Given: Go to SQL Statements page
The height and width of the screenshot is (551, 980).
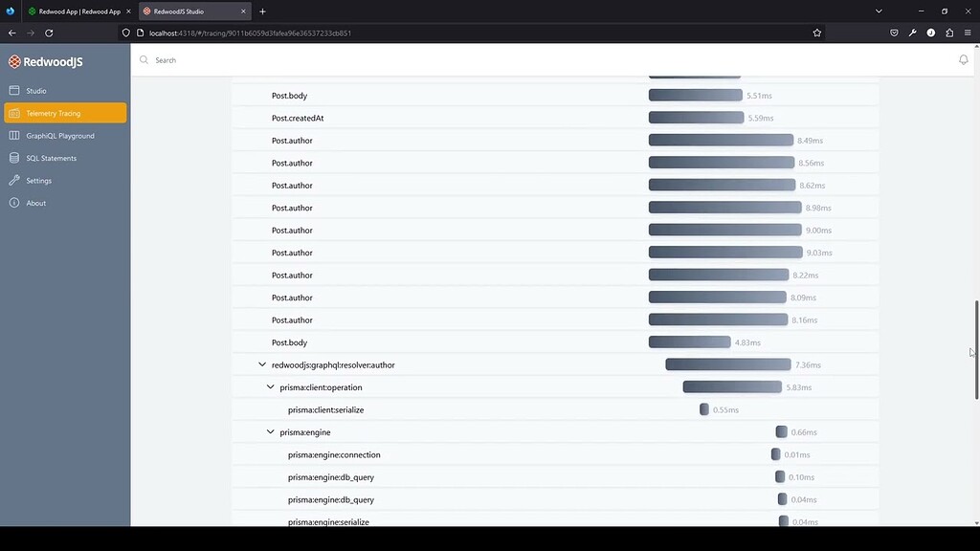Looking at the screenshot, I should click(51, 158).
